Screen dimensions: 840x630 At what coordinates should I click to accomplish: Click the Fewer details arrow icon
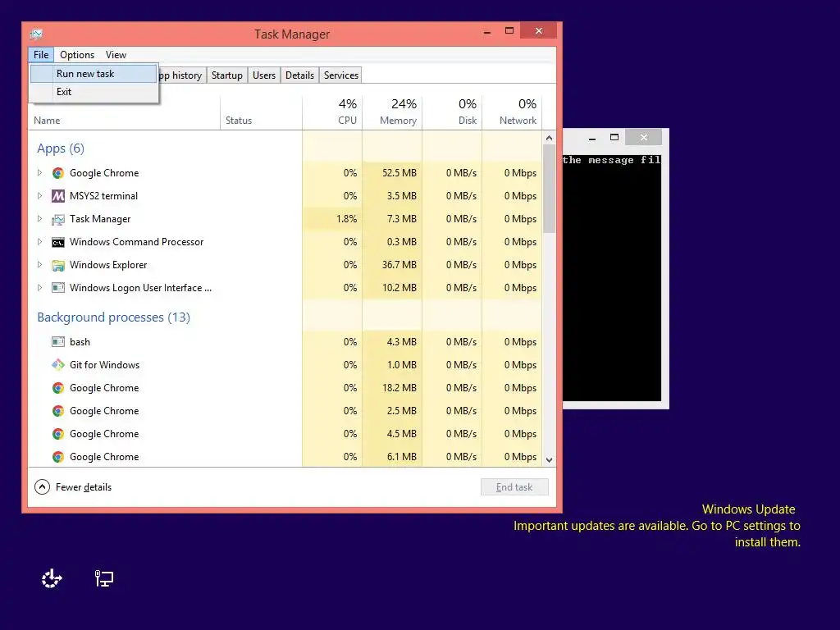click(x=43, y=487)
